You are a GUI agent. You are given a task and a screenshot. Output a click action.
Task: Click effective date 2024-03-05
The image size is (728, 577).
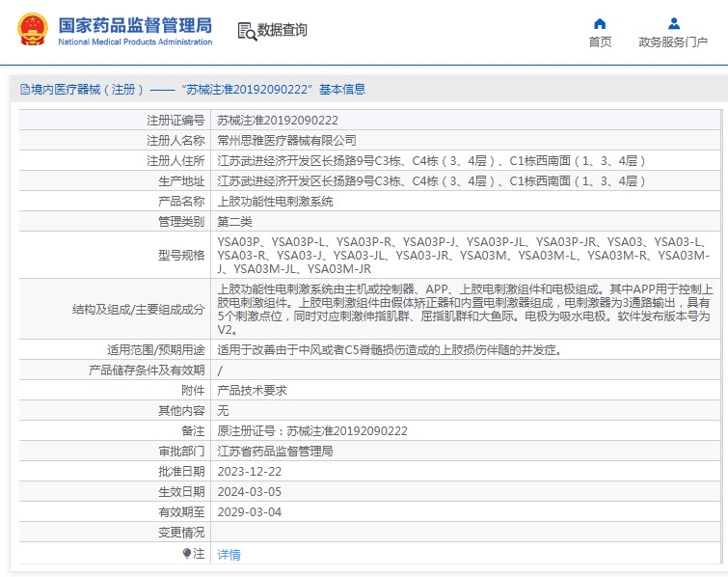pos(250,491)
